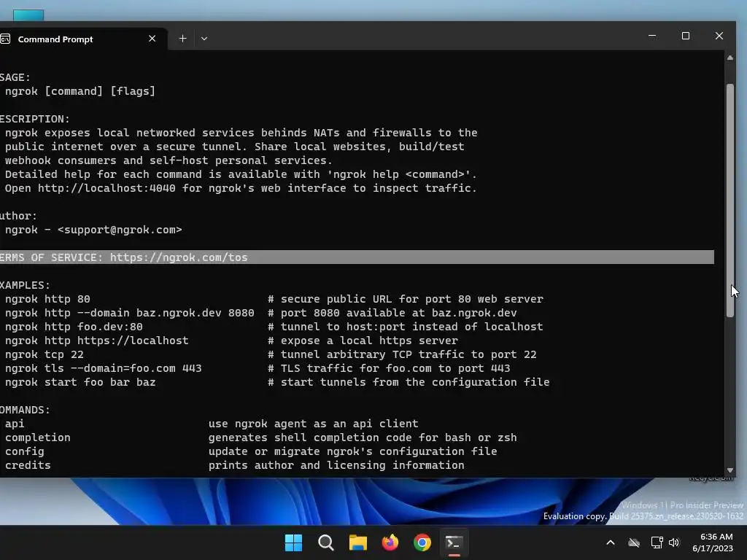
Task: Click '# start tunnels from the configuration file'
Action: tap(409, 382)
